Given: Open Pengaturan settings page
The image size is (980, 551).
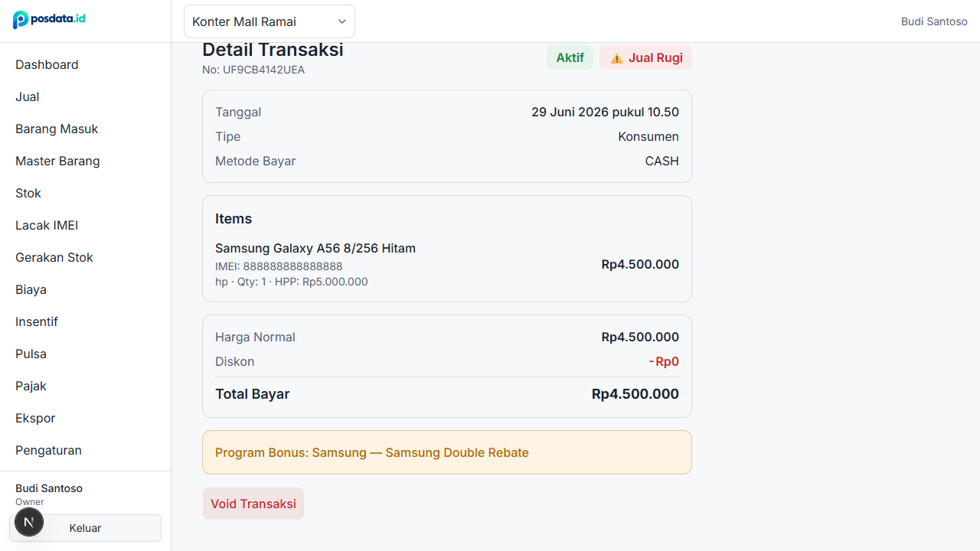Looking at the screenshot, I should coord(48,450).
